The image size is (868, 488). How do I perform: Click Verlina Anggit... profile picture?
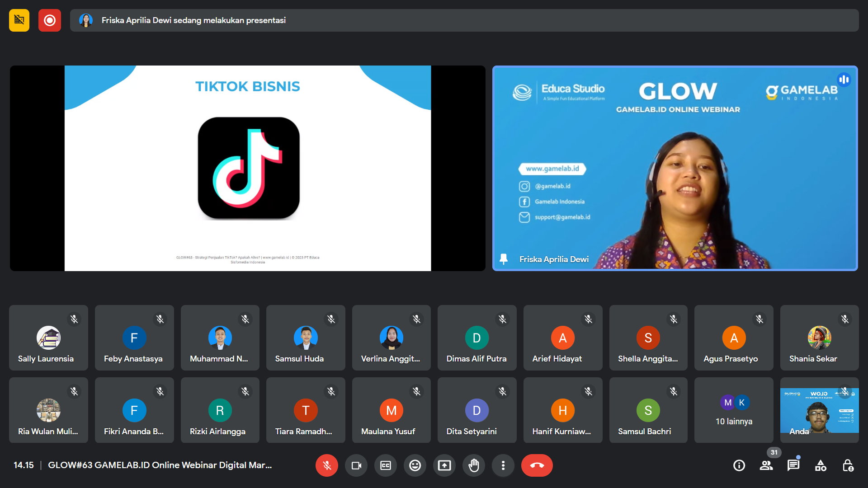(392, 338)
